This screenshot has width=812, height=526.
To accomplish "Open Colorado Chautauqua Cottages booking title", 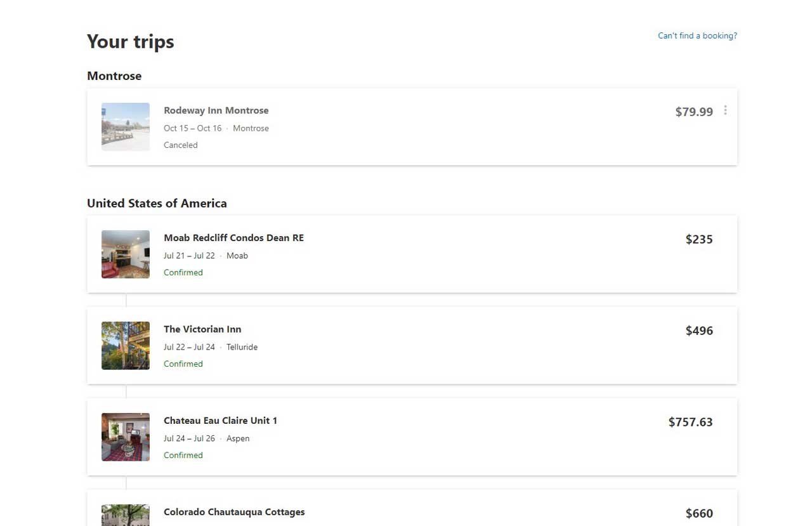I will coord(234,512).
